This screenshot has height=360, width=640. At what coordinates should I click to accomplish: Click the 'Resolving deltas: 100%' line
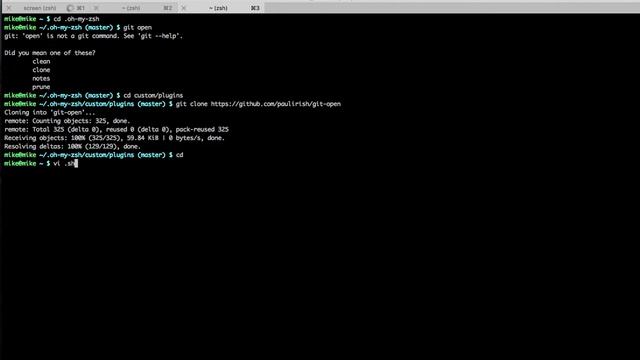point(72,147)
